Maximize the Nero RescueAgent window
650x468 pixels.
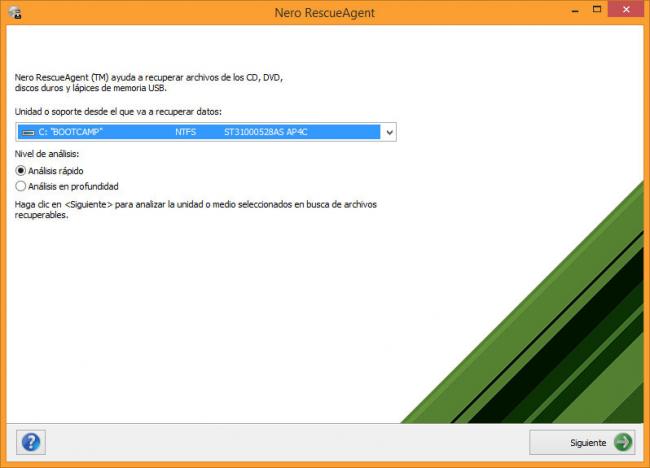pyautogui.click(x=597, y=10)
